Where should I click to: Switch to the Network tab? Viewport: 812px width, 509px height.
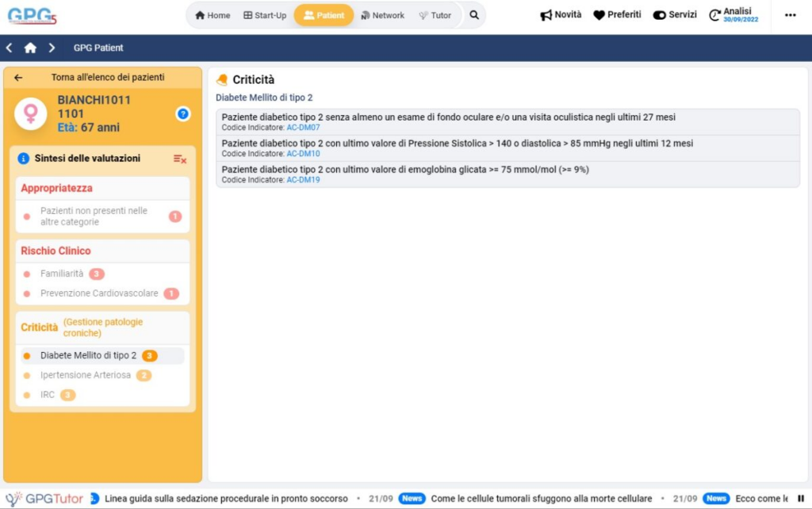[382, 15]
